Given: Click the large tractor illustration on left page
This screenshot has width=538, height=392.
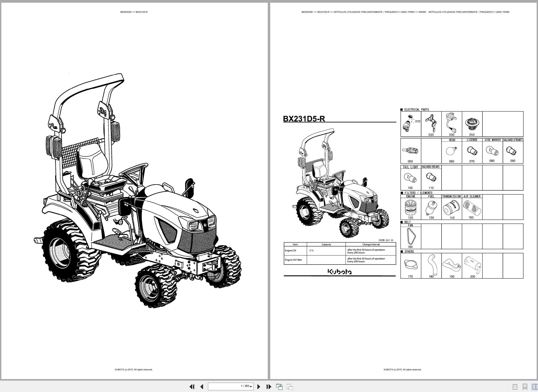Looking at the screenshot, I should tap(137, 191).
